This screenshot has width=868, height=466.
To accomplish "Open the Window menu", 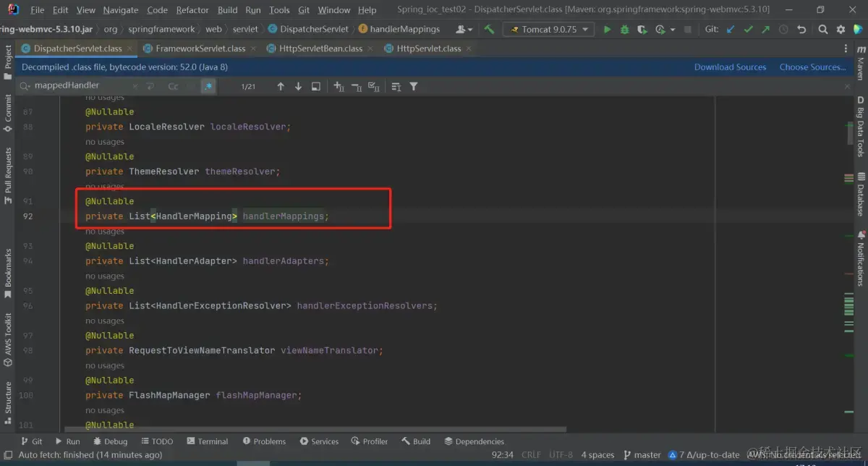I will coord(333,10).
